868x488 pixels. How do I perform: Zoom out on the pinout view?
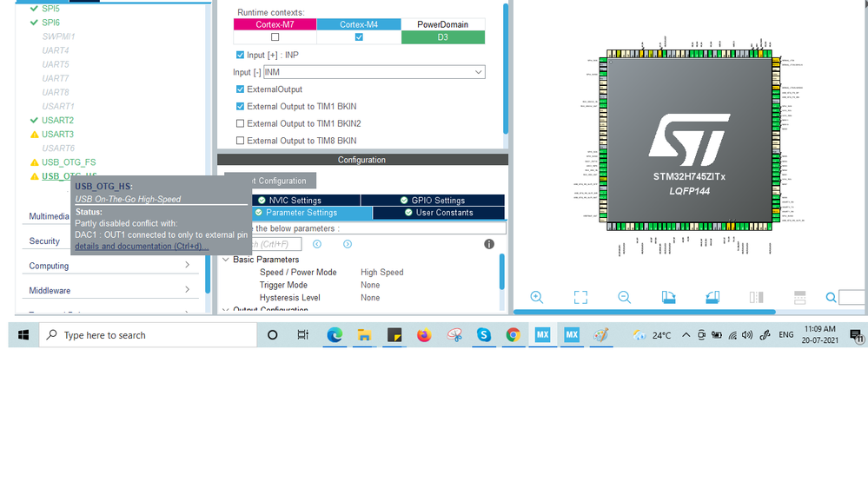point(624,297)
